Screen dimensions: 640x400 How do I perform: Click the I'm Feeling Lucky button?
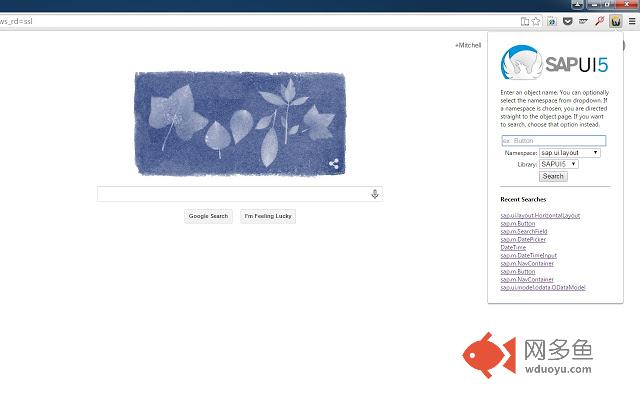point(268,216)
